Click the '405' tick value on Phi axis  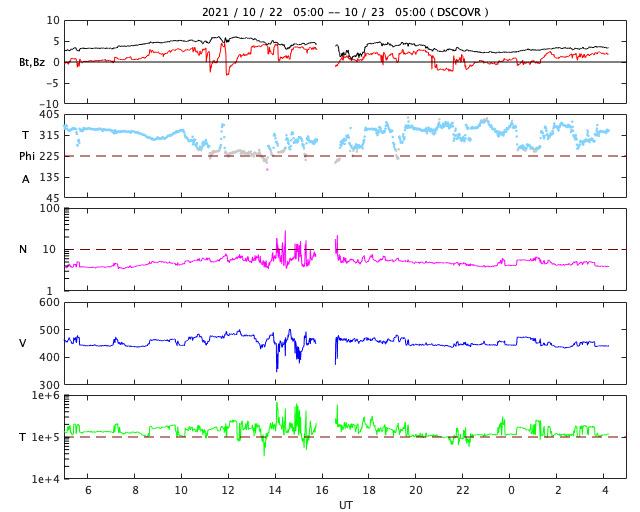[x=49, y=114]
